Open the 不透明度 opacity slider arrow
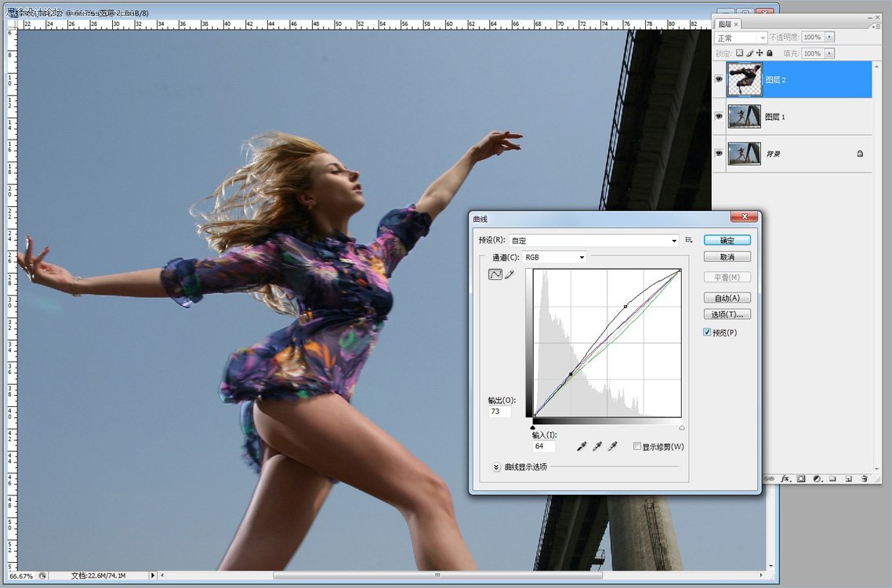 (x=829, y=37)
